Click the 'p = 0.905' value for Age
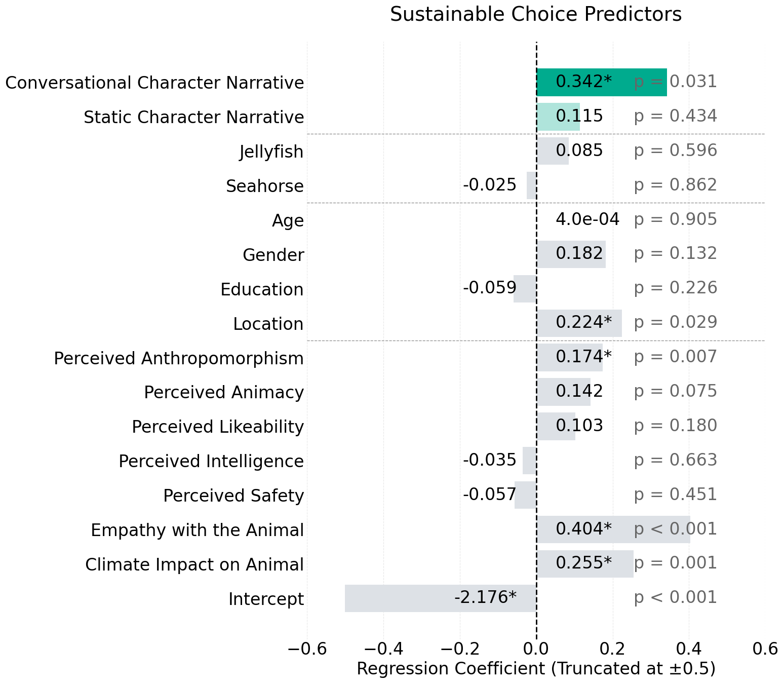 pos(675,219)
